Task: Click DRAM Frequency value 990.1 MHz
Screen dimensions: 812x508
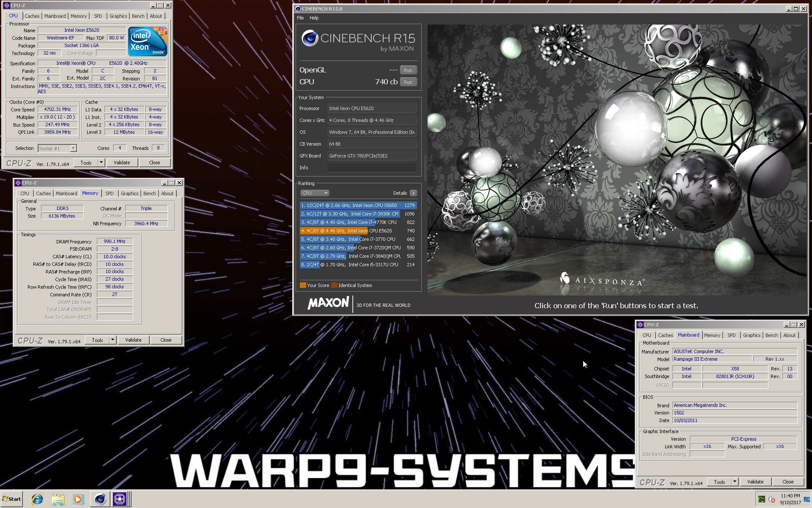Action: click(115, 241)
